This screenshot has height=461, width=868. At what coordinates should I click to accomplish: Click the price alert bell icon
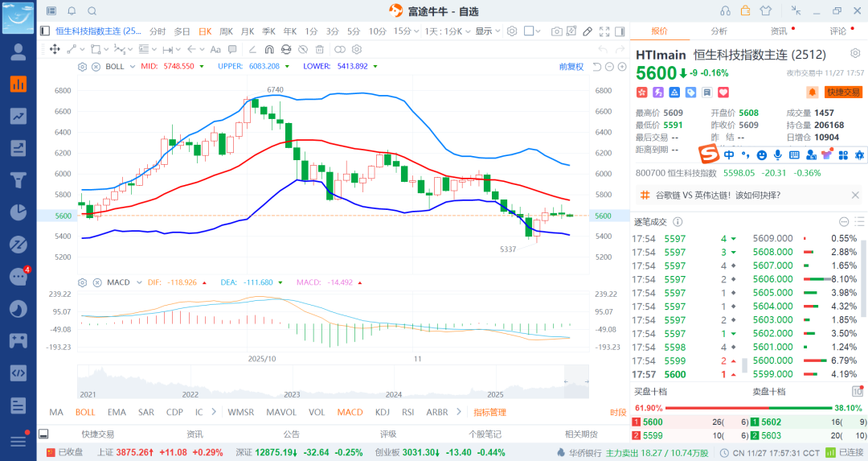(x=813, y=93)
